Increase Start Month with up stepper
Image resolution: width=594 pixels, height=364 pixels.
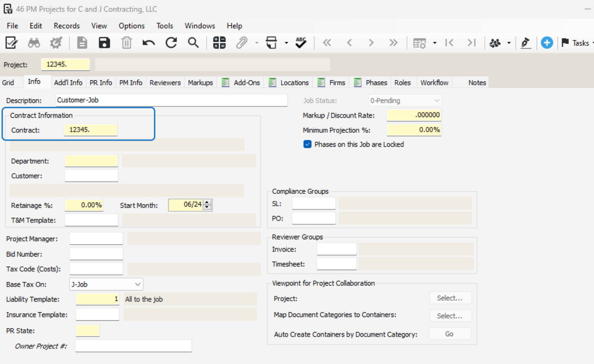pyautogui.click(x=207, y=202)
